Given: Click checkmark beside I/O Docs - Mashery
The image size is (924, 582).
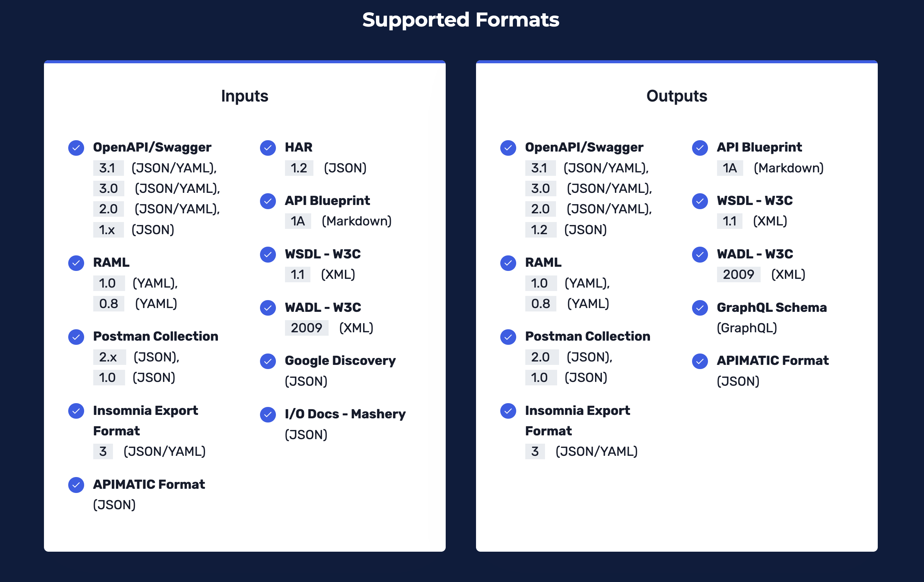Looking at the screenshot, I should point(268,415).
